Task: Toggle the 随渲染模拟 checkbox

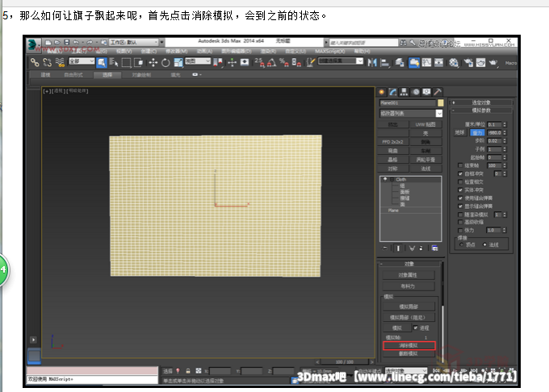Action: [x=460, y=215]
